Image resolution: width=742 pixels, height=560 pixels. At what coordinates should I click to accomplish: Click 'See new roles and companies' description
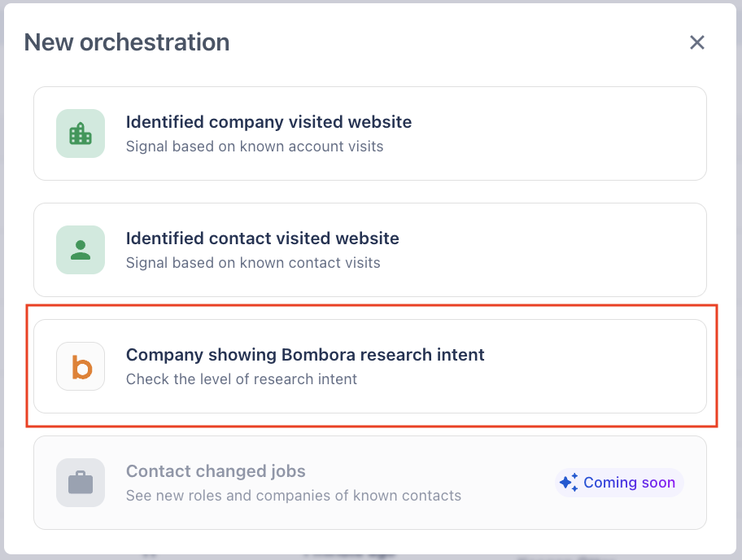click(x=293, y=496)
